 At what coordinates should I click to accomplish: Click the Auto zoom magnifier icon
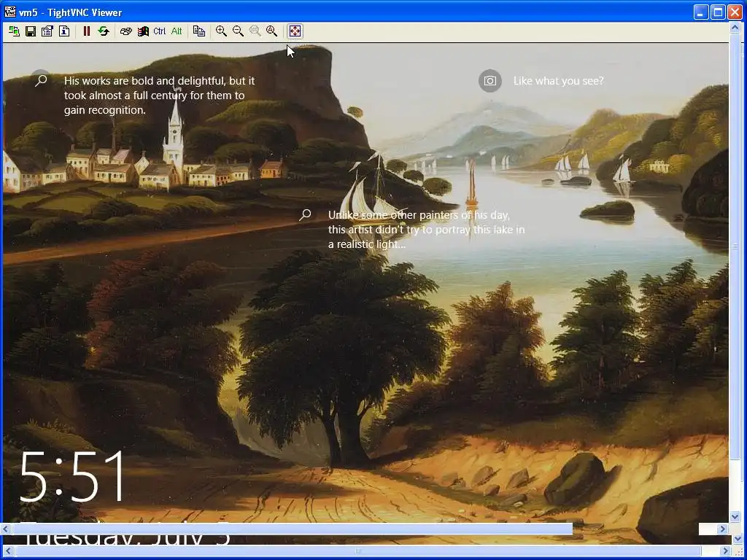271,31
